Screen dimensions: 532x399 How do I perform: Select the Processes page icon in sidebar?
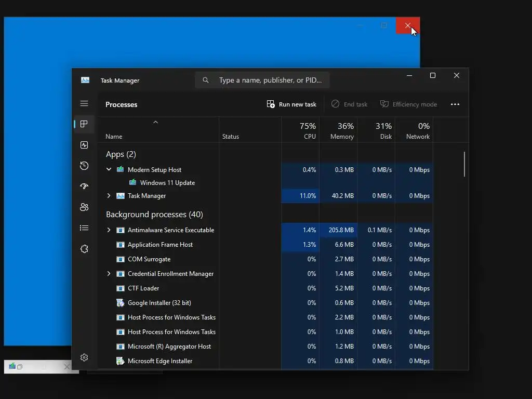(x=84, y=124)
